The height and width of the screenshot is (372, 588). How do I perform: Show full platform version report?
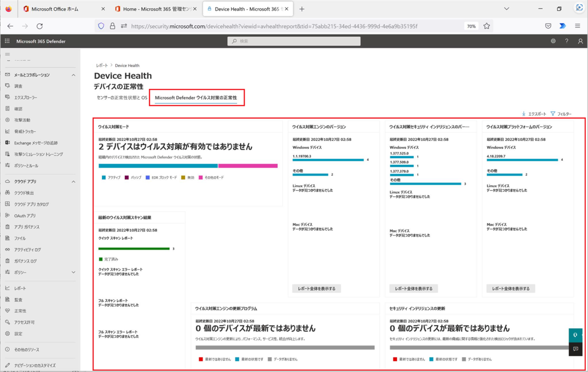tap(511, 289)
